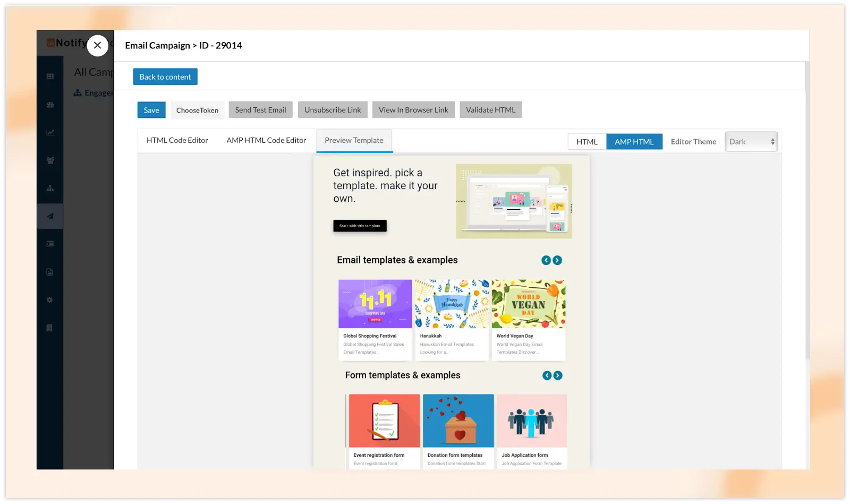Open the World Vegan Day template thumbnail
Image resolution: width=850 pixels, height=504 pixels.
tap(528, 304)
